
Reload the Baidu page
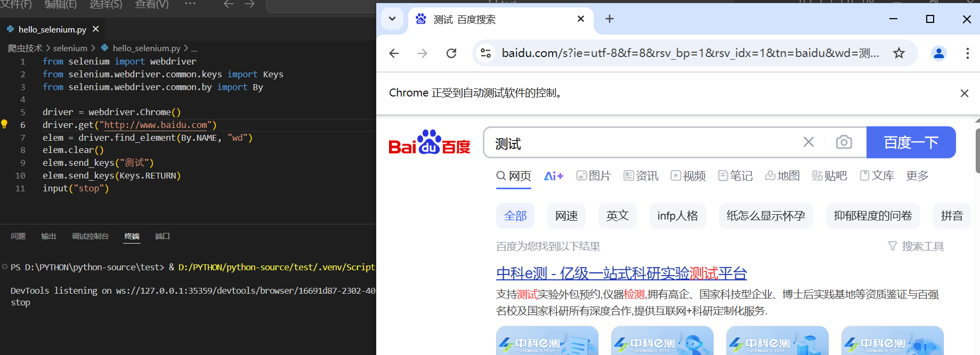coord(451,53)
